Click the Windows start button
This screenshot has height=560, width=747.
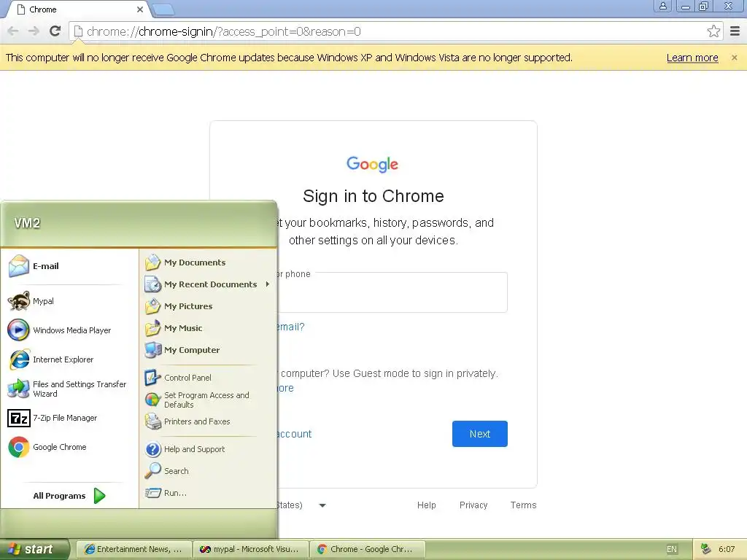click(34, 550)
